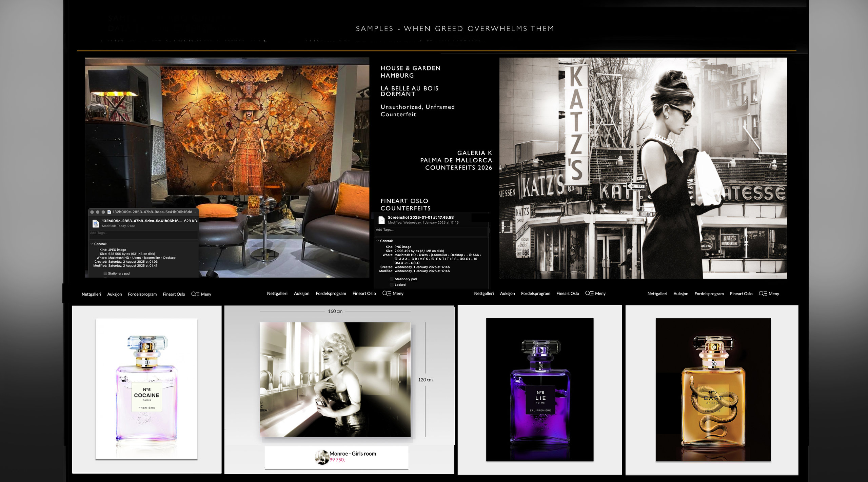Open the Katz's Delicatessen black-and-white photo
The height and width of the screenshot is (482, 868).
(643, 168)
